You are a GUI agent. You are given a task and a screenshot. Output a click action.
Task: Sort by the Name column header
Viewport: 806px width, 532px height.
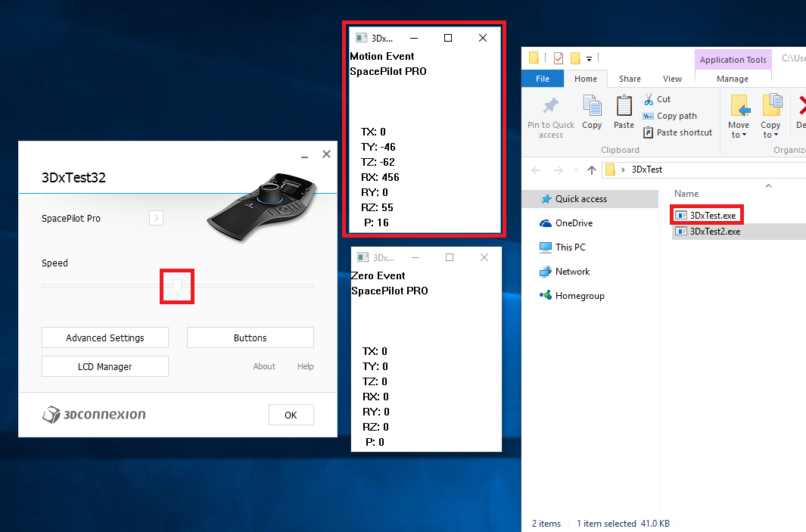tap(686, 193)
